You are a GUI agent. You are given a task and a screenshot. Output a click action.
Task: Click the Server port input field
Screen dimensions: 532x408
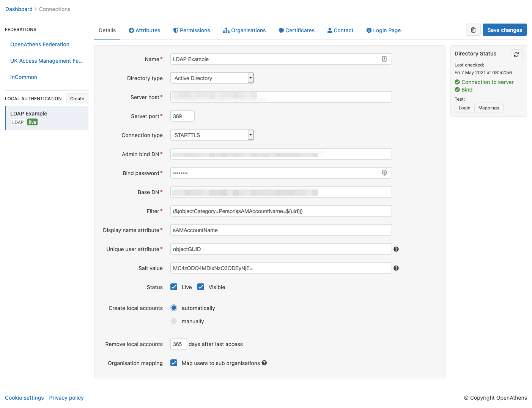[x=182, y=116]
